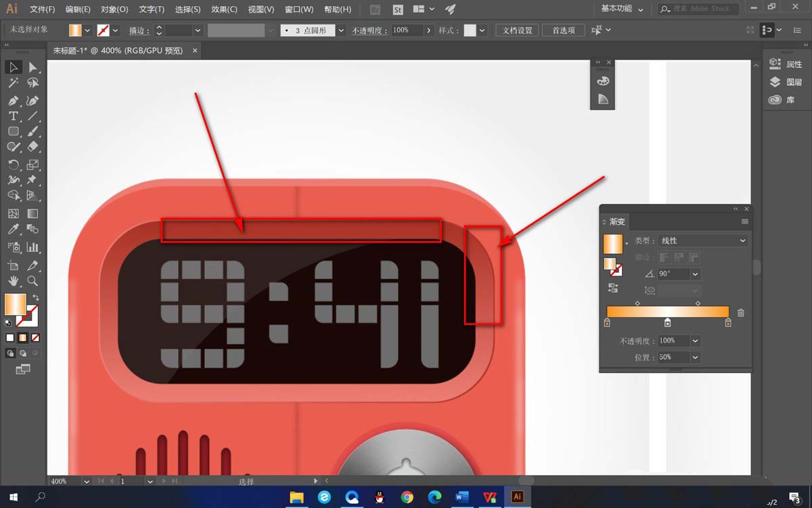Choose the Zoom magnifier tool
The image size is (812, 508).
[x=32, y=280]
